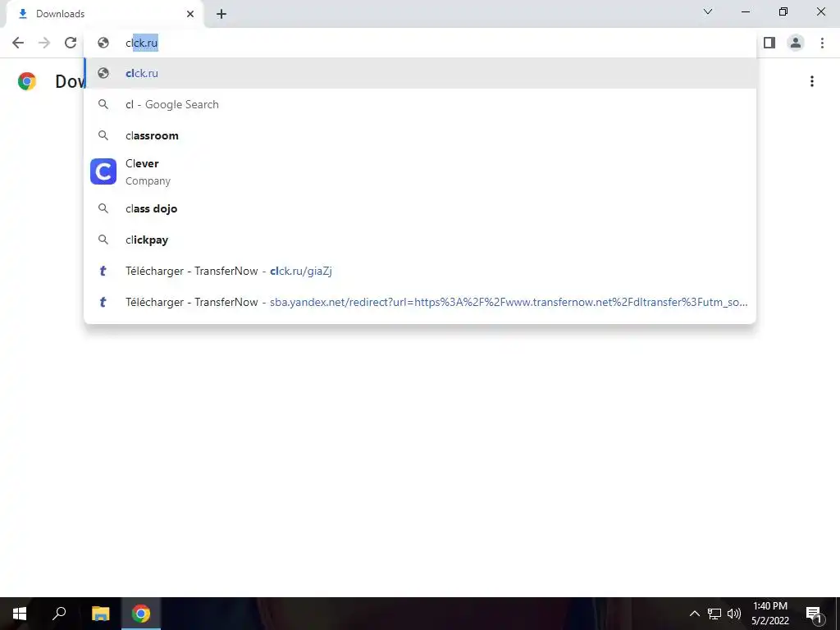
Task: Open the Windows Start menu
Action: (20, 614)
